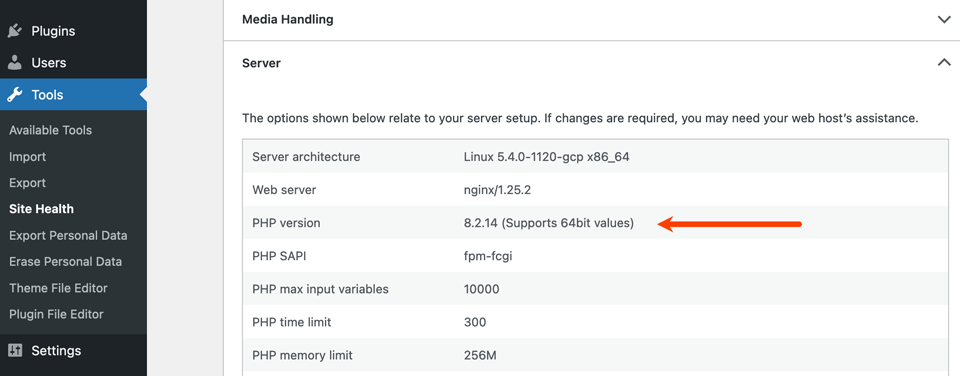The image size is (960, 376).
Task: Select the PHP max input variables label
Action: (320, 289)
